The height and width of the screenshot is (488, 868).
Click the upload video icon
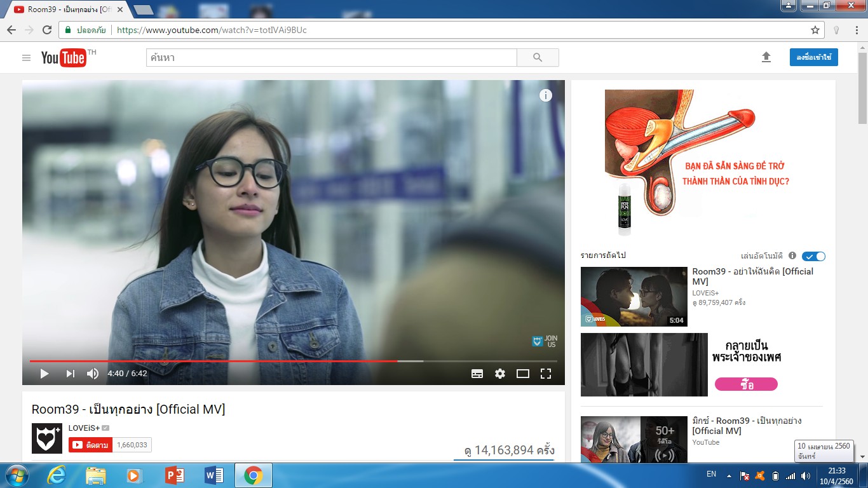(x=766, y=57)
